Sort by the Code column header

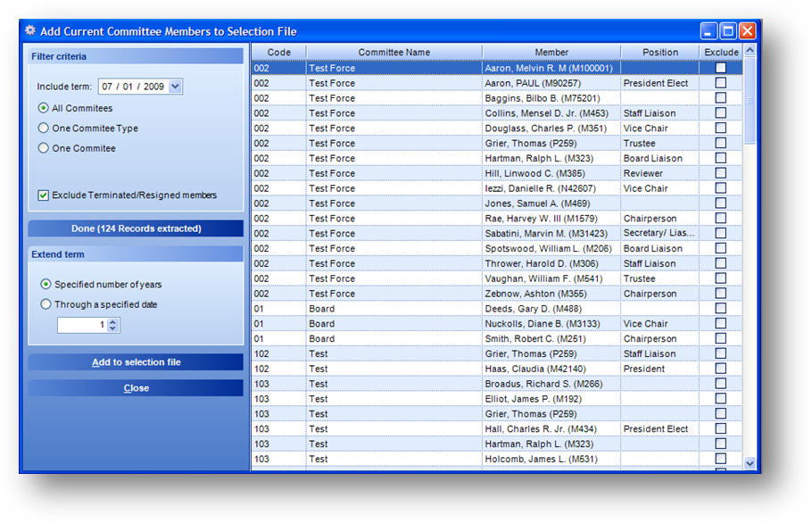coord(278,53)
